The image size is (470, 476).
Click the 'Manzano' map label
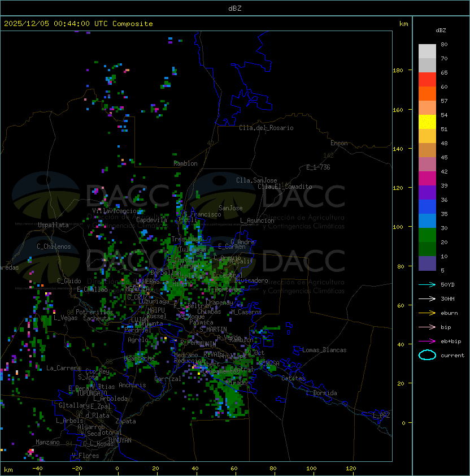47,442
